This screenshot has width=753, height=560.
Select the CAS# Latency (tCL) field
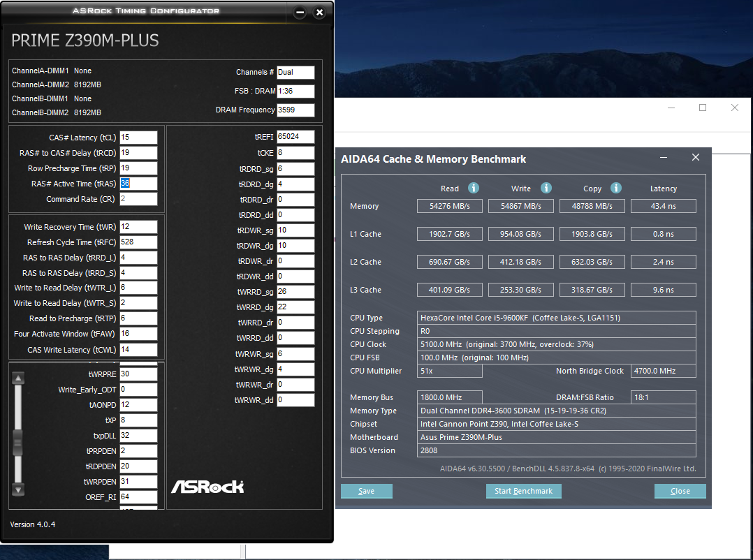(138, 138)
